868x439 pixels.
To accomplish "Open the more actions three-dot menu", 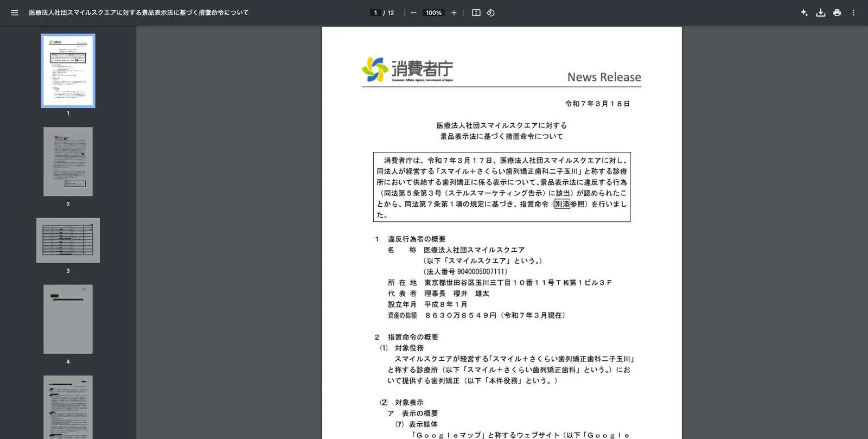I will click(853, 12).
